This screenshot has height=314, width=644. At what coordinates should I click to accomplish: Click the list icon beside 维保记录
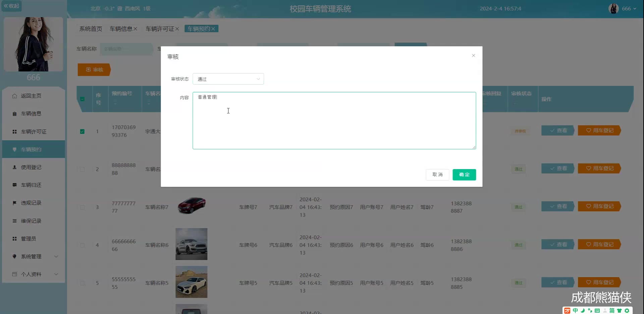(x=14, y=221)
